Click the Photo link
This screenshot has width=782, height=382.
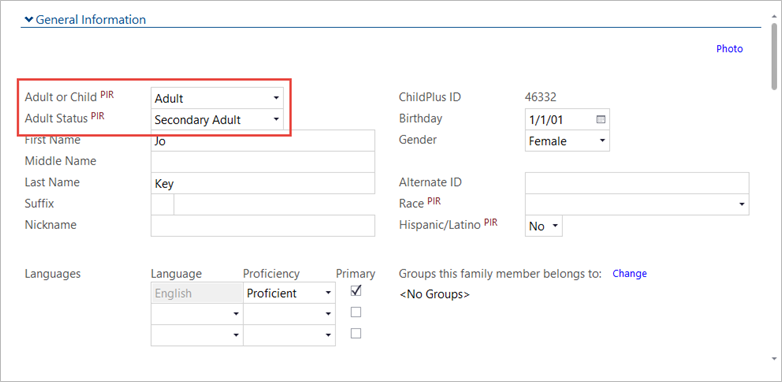(729, 49)
